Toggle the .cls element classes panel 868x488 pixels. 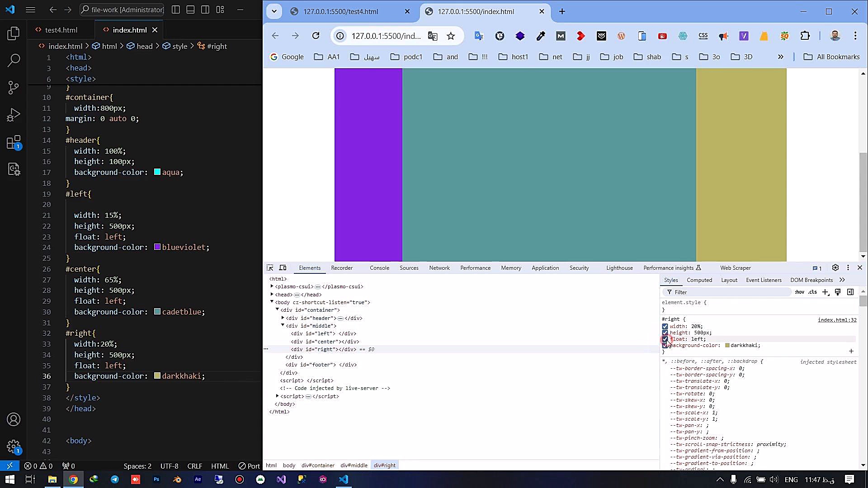(812, 292)
